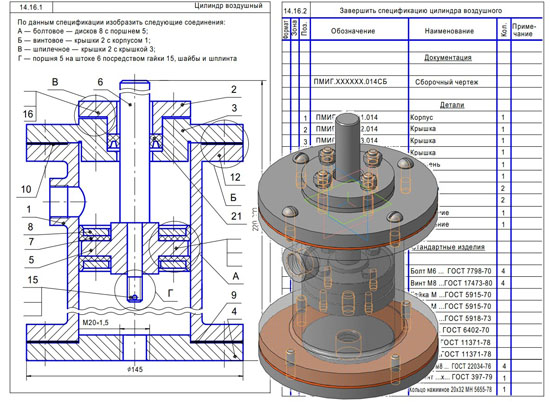Click the task number "14.16.2"
Image resolution: width=550 pixels, height=404 pixels.
point(295,11)
